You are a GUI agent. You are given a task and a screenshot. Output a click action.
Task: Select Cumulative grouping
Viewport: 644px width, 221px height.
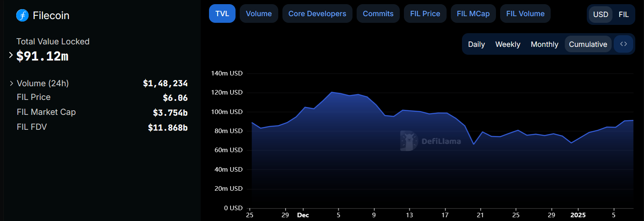point(588,44)
